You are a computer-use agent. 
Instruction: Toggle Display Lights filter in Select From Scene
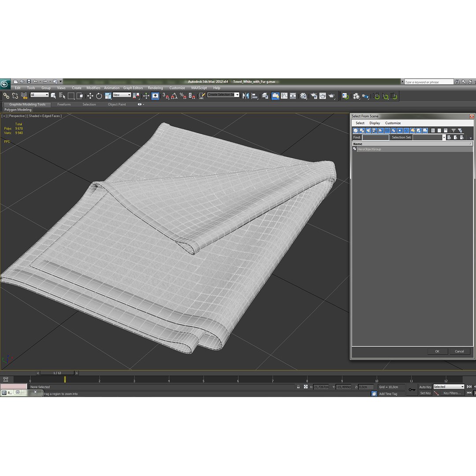(x=368, y=130)
